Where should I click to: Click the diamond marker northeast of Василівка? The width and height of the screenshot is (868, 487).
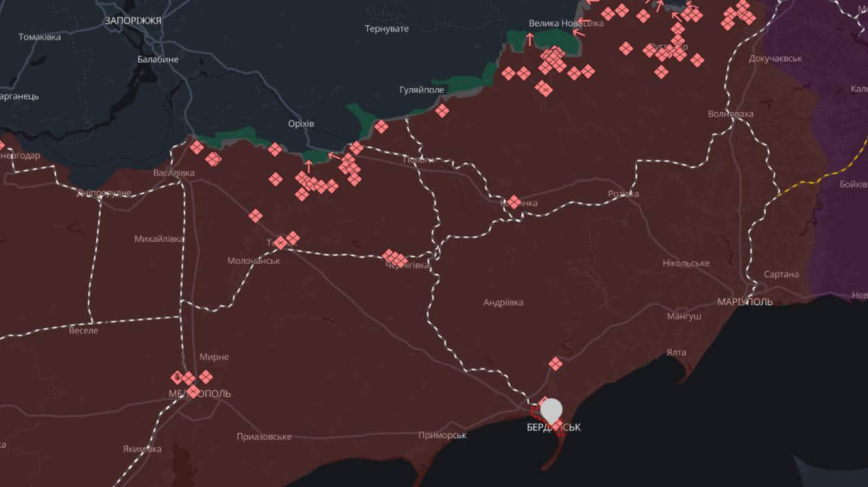[x=197, y=147]
